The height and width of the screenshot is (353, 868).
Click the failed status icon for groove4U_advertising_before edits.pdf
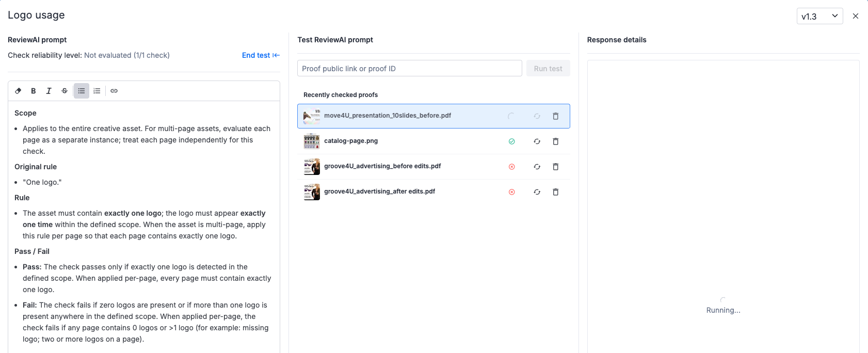click(x=512, y=167)
